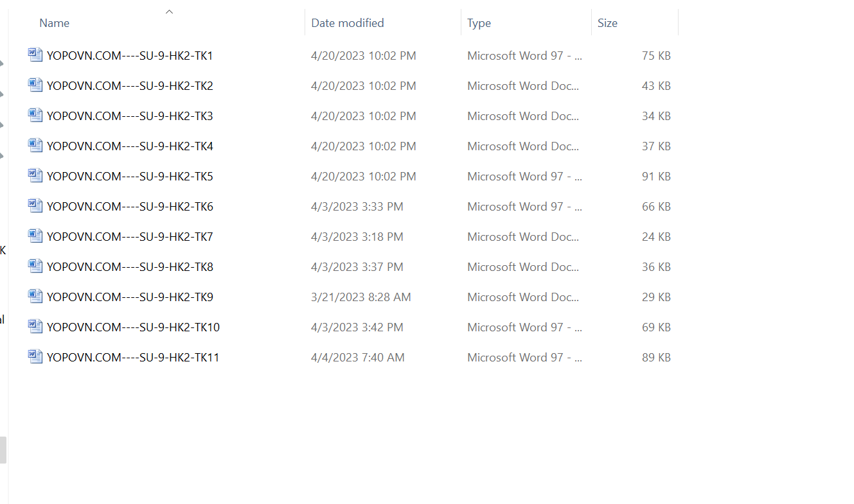Click the 89 KB size value
Screen dimensions: 854x504
pyautogui.click(x=656, y=358)
